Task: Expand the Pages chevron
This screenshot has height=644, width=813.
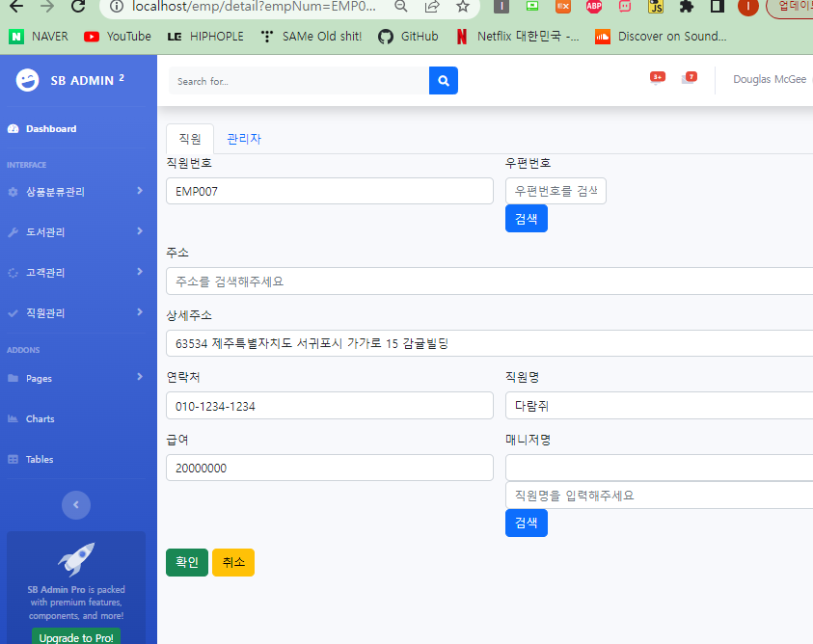Action: click(140, 377)
